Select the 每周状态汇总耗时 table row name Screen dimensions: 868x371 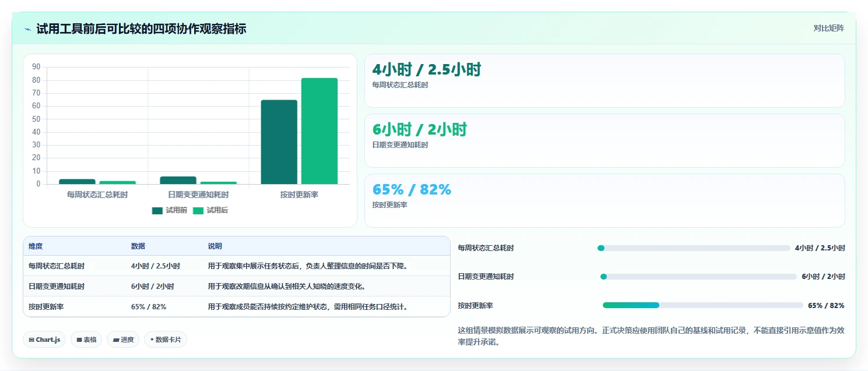(x=57, y=266)
